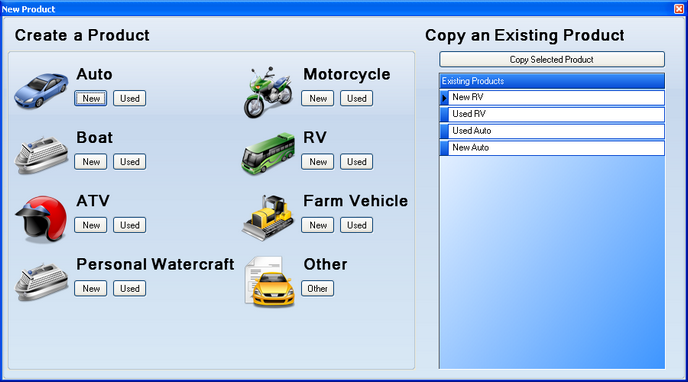The height and width of the screenshot is (382, 688).
Task: Create a New Motorcycle product
Action: click(x=318, y=98)
